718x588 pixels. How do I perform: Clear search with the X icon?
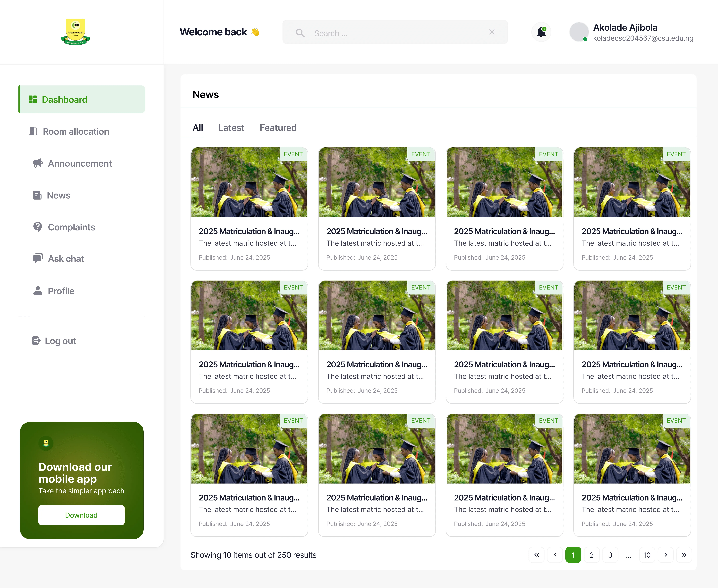click(x=492, y=32)
